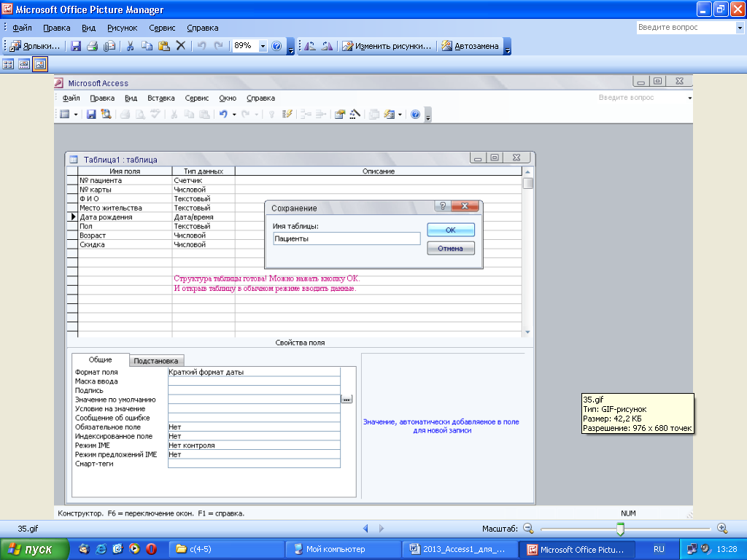Click the network connection tray icon
Screen dimensions: 747x560
click(692, 549)
